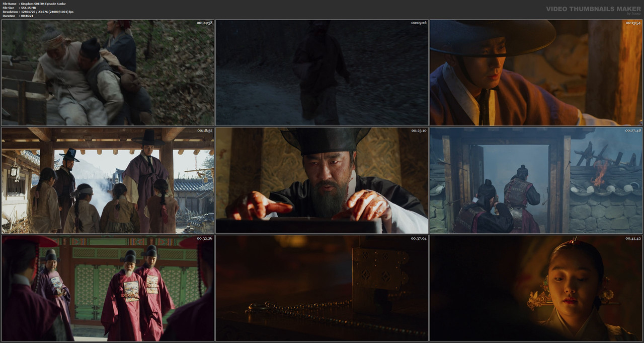This screenshot has width=644, height=343.
Task: Click the File Size label in header
Action: coord(8,8)
